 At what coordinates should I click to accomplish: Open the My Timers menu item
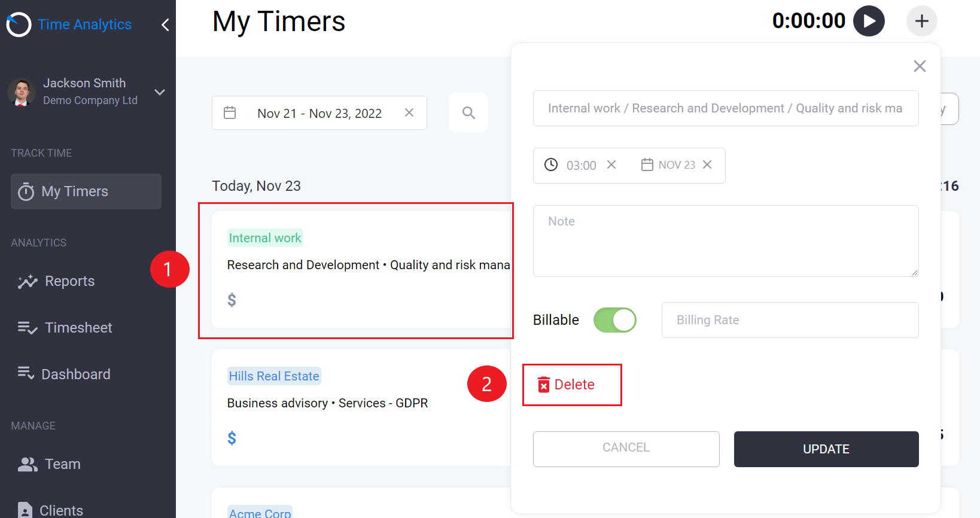86,191
